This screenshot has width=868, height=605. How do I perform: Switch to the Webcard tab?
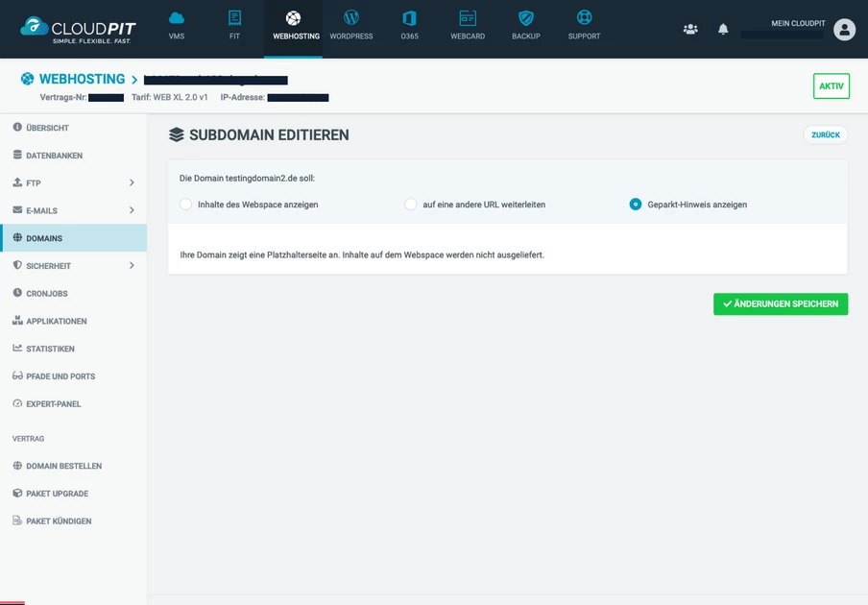468,26
